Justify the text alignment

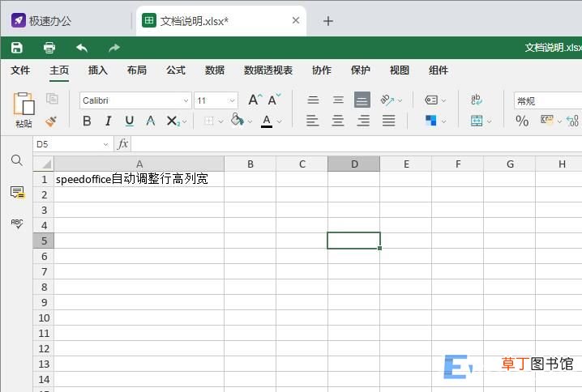388,121
